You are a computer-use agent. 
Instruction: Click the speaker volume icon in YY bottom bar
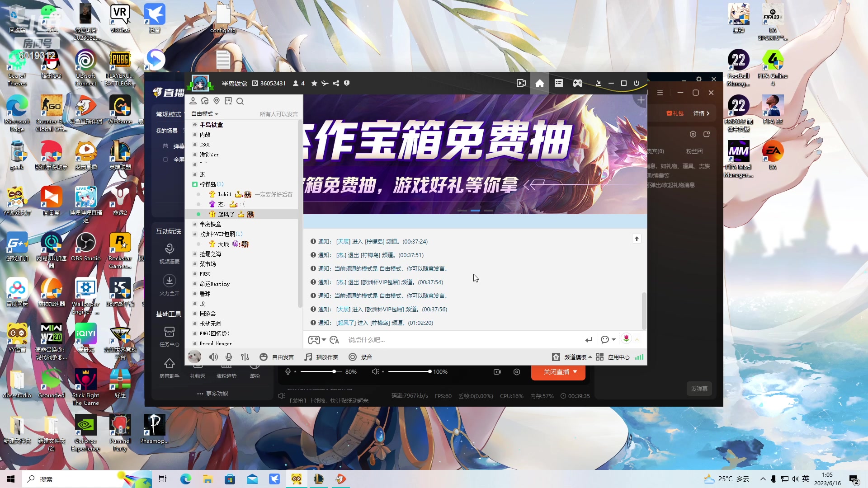pyautogui.click(x=213, y=357)
